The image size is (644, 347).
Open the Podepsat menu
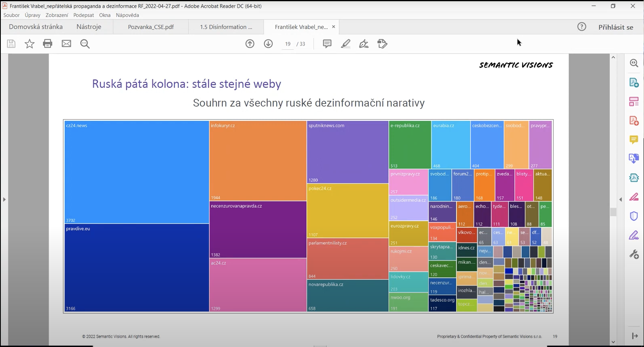[83, 15]
